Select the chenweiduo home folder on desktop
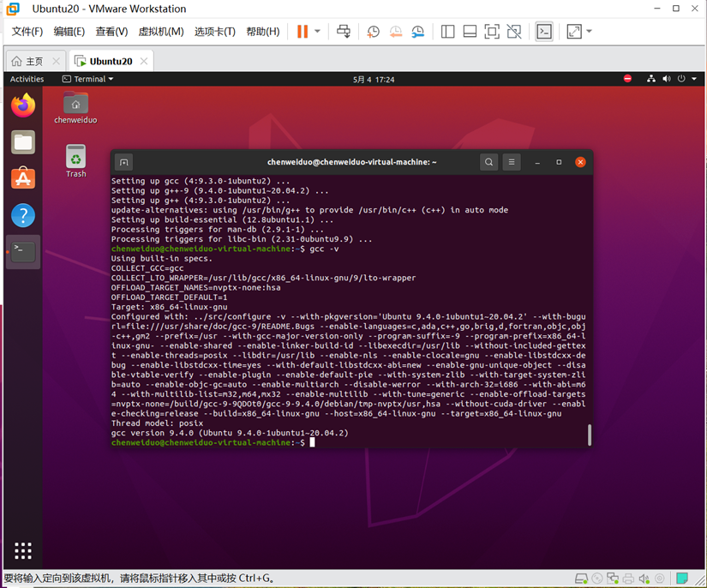 [75, 107]
